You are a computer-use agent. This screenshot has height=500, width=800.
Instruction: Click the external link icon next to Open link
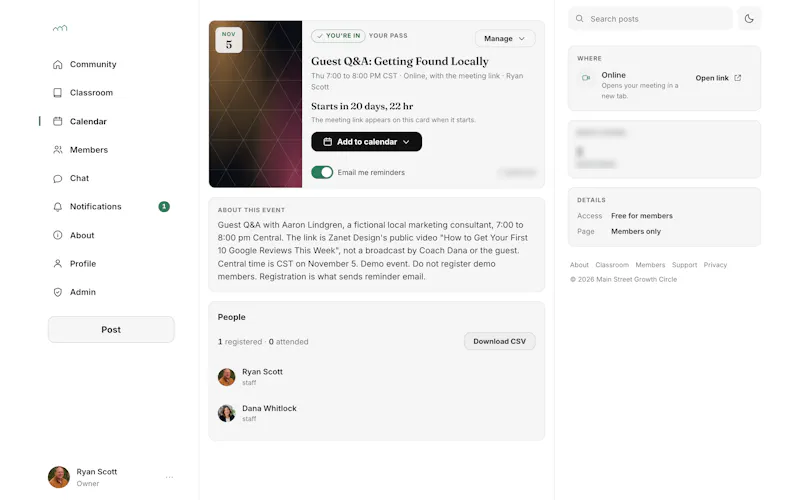[738, 78]
